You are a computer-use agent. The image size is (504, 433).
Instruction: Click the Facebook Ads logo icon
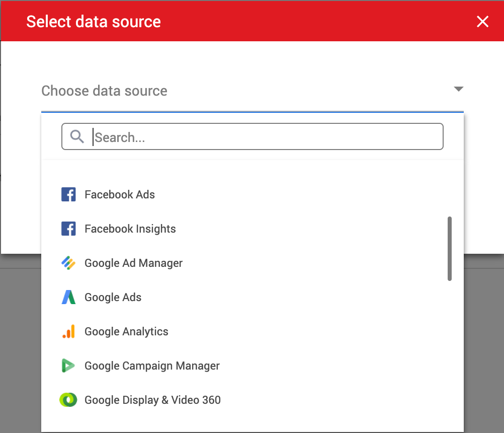coord(68,194)
